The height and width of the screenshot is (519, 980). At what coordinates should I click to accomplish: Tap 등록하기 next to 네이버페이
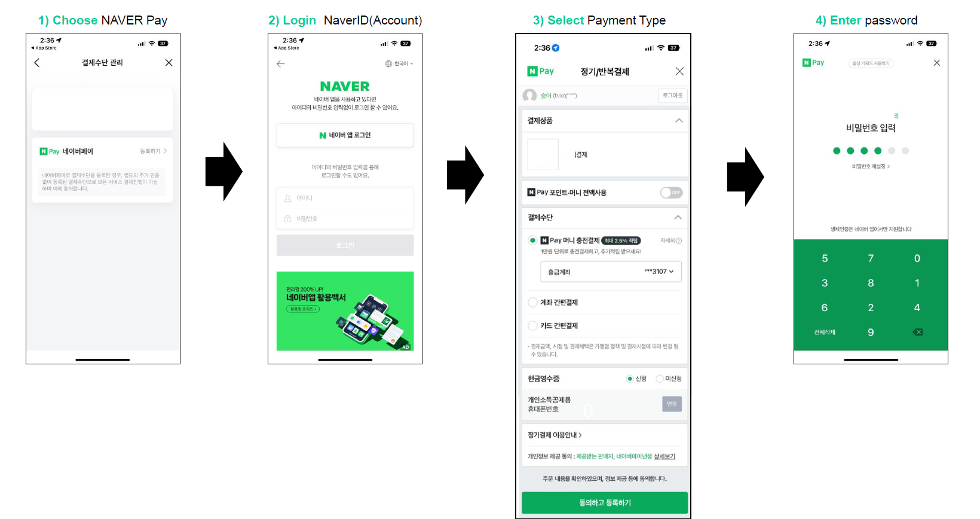(153, 151)
